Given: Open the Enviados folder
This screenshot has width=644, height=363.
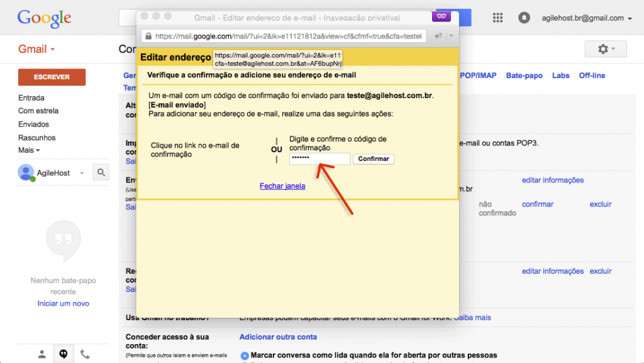Looking at the screenshot, I should [33, 124].
